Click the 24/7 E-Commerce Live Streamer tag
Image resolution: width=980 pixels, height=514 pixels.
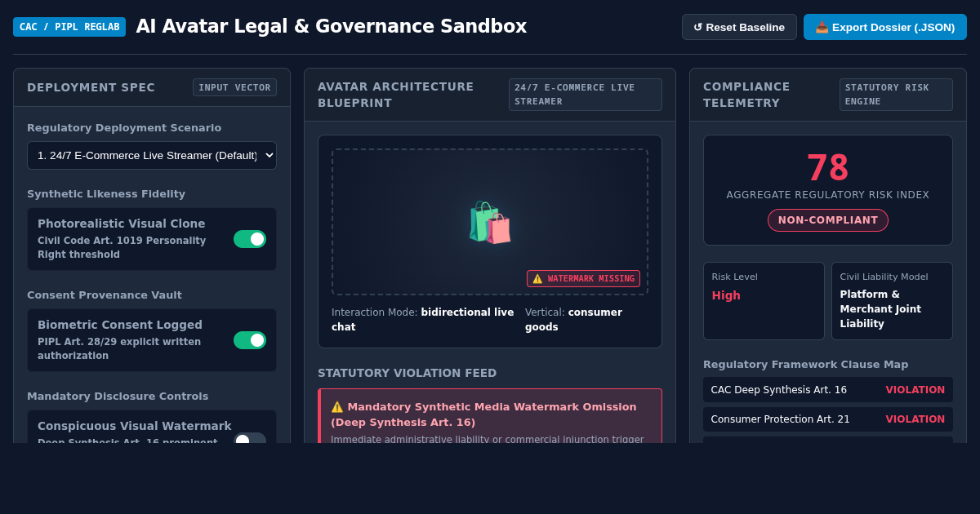tap(586, 95)
